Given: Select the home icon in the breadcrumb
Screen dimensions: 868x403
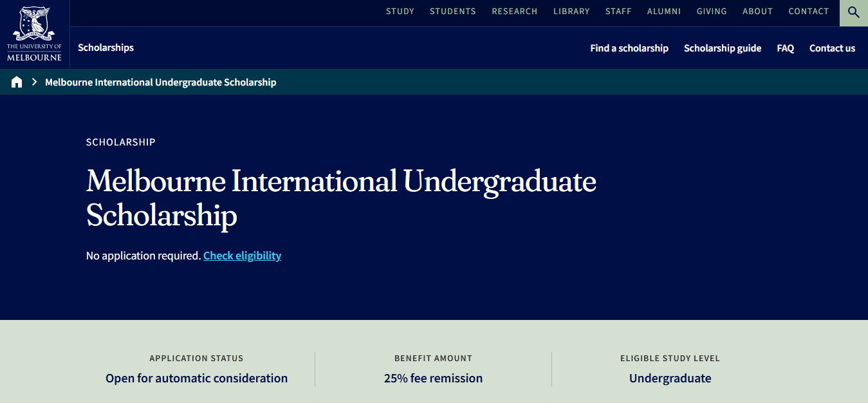Looking at the screenshot, I should pos(16,82).
